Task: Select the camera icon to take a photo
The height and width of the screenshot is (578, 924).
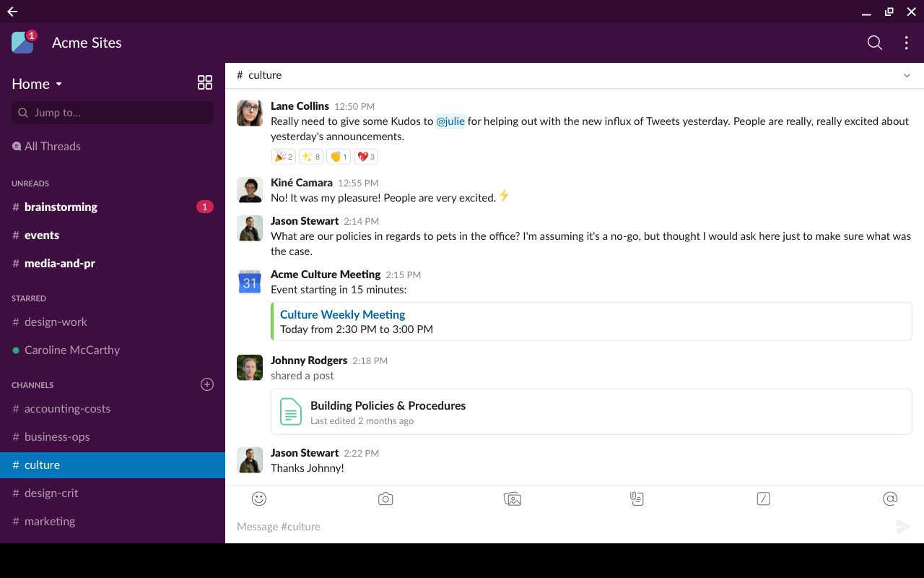Action: pyautogui.click(x=385, y=499)
